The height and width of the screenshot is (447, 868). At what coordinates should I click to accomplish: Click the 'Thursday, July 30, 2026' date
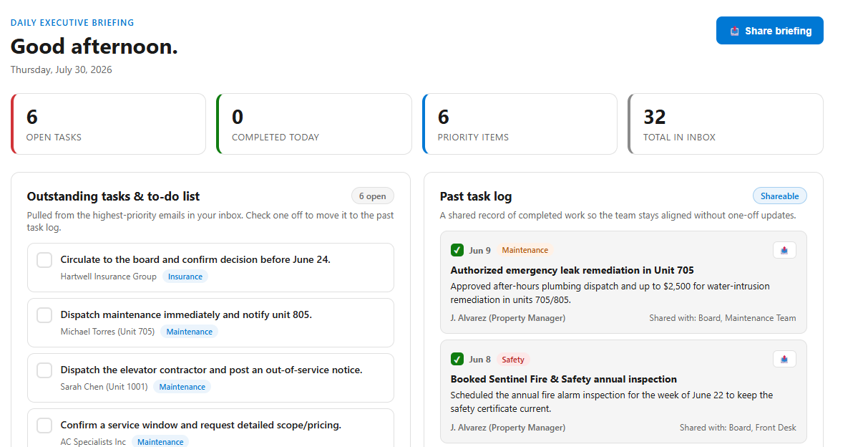point(61,70)
